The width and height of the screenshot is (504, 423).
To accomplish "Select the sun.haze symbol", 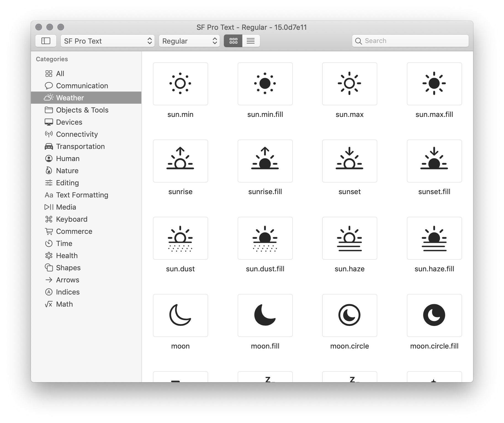I will [x=349, y=238].
